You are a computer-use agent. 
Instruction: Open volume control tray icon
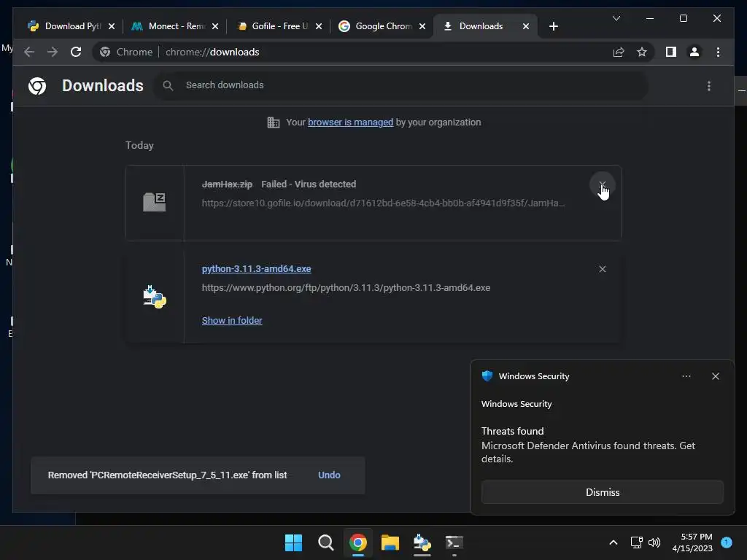[x=654, y=542]
